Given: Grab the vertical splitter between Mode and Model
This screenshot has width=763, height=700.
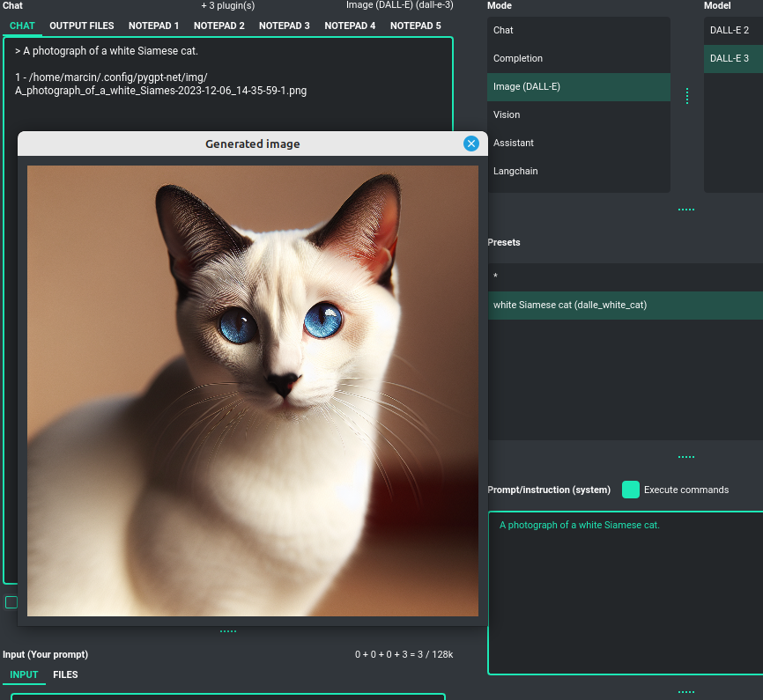Looking at the screenshot, I should [687, 97].
